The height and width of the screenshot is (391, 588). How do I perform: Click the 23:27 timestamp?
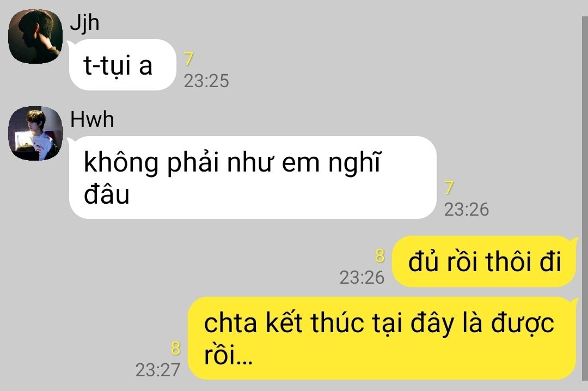(158, 370)
